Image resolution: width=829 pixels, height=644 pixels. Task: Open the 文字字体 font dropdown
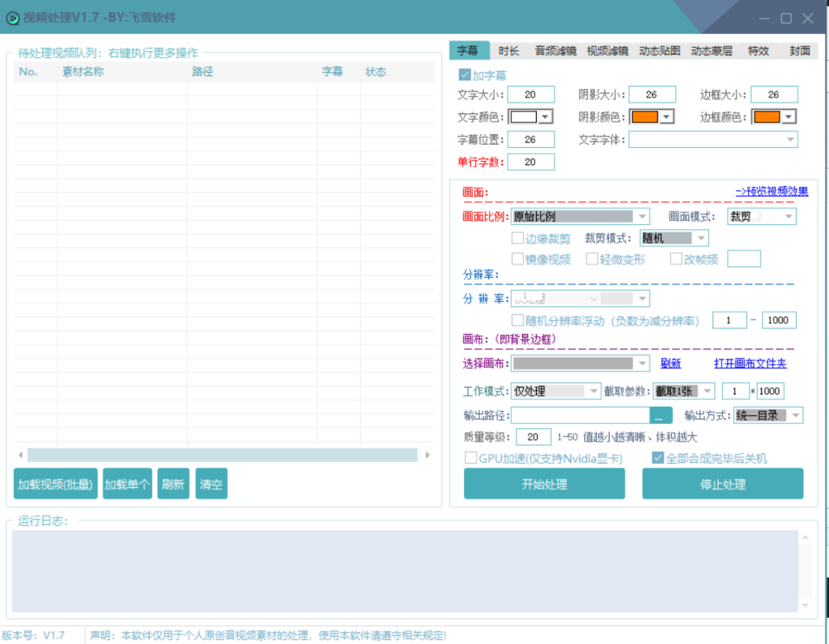790,140
